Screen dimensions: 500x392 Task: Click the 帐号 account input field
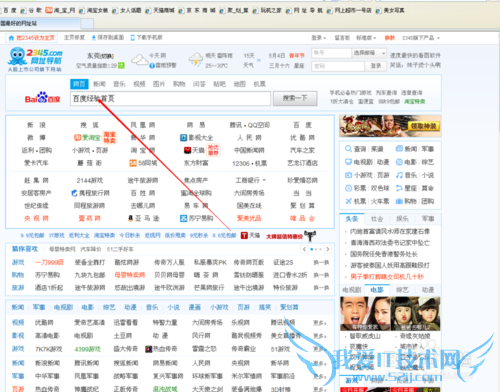pos(331,53)
